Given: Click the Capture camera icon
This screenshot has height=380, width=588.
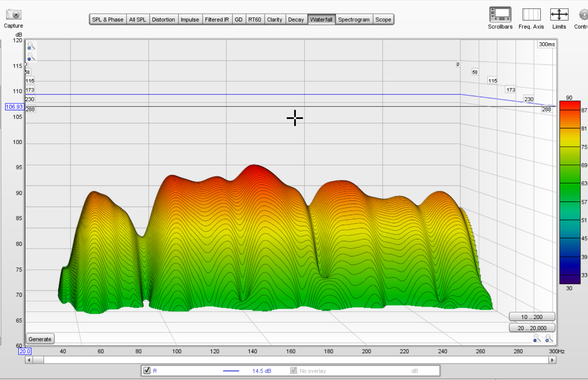Looking at the screenshot, I should tap(13, 14).
